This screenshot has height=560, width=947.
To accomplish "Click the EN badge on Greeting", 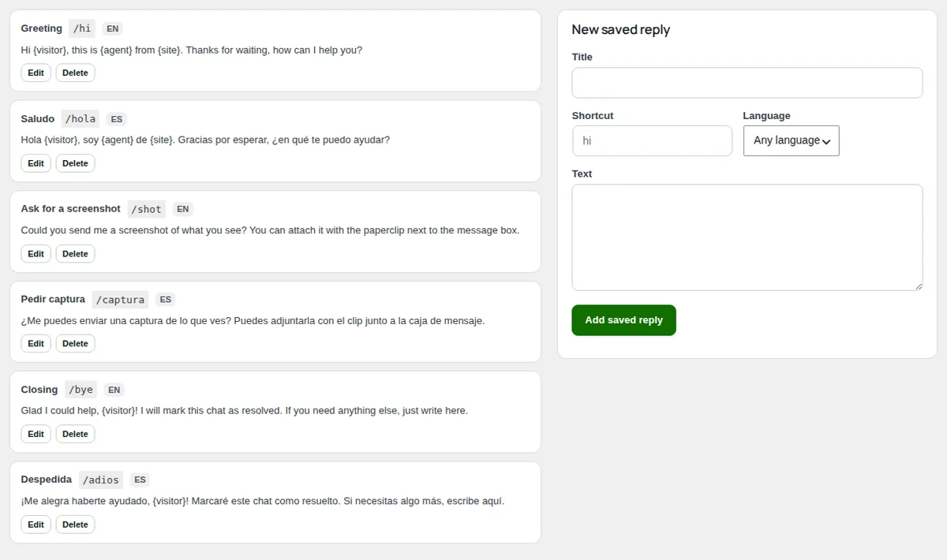I will tap(113, 29).
